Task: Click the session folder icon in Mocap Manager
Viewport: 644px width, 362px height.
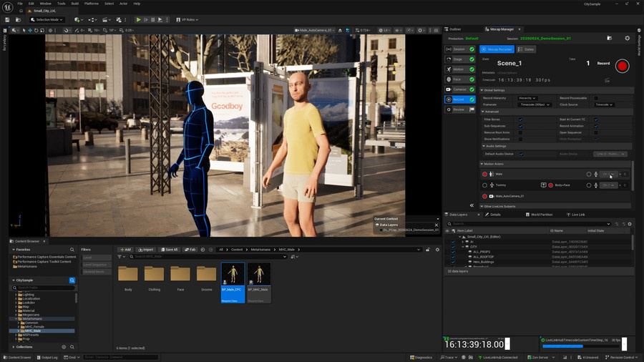Action: click(610, 38)
